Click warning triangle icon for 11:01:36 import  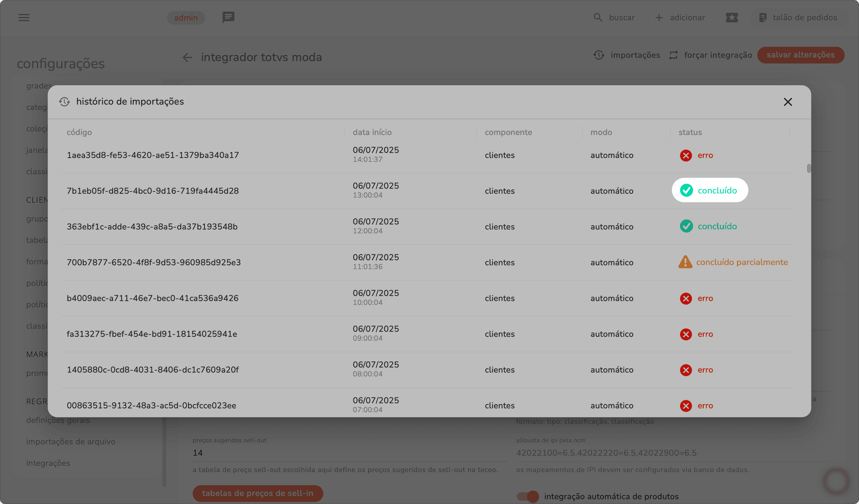pos(685,262)
